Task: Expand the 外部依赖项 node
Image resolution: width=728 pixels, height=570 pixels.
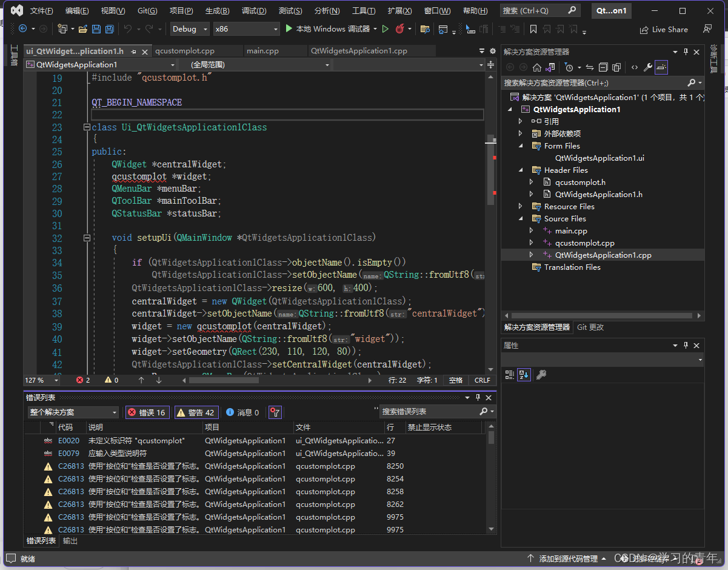Action: click(521, 133)
